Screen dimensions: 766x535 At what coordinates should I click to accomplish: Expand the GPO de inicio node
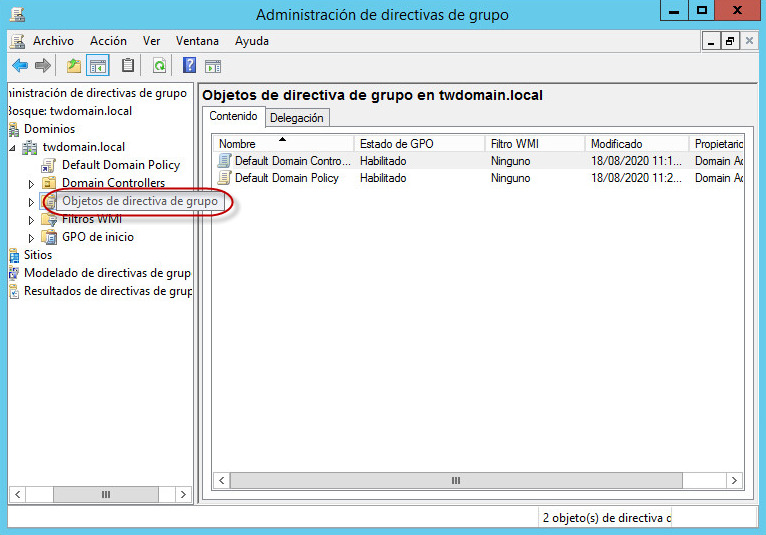(31, 238)
